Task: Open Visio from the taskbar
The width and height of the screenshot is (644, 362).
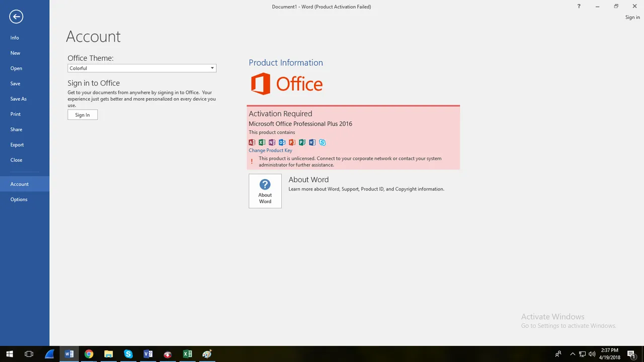Action: click(148, 354)
